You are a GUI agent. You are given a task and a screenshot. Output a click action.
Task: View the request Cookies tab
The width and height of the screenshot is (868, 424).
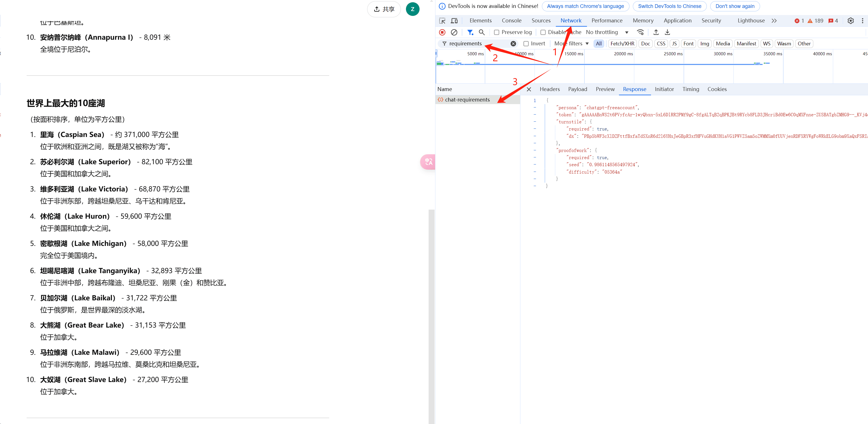(717, 89)
